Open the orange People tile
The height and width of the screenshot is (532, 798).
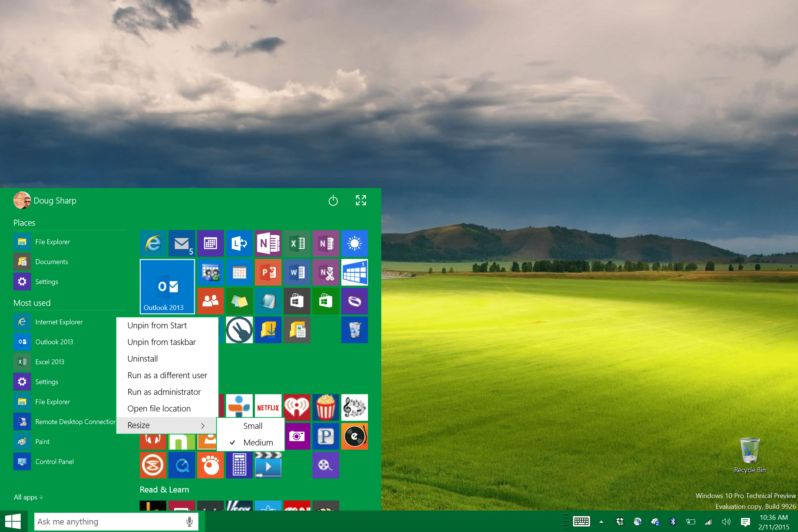tap(211, 301)
